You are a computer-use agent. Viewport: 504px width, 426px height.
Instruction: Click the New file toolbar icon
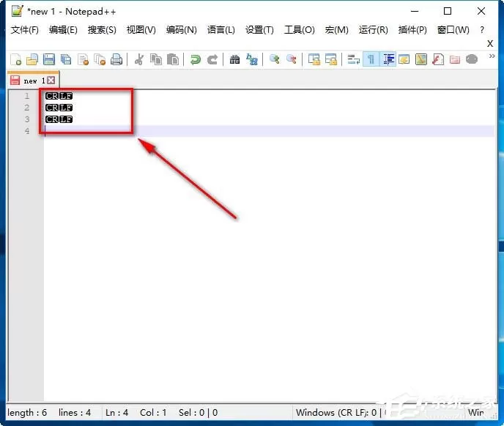click(16, 59)
